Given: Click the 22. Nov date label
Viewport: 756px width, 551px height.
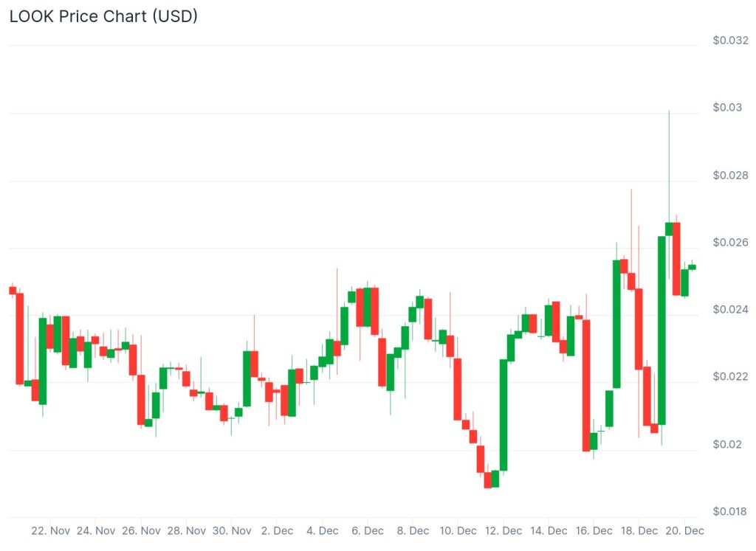Looking at the screenshot, I should pyautogui.click(x=51, y=531).
